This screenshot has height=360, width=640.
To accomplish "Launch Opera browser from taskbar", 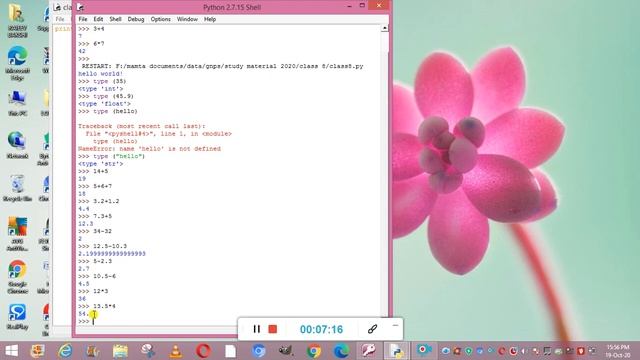I will click(203, 351).
